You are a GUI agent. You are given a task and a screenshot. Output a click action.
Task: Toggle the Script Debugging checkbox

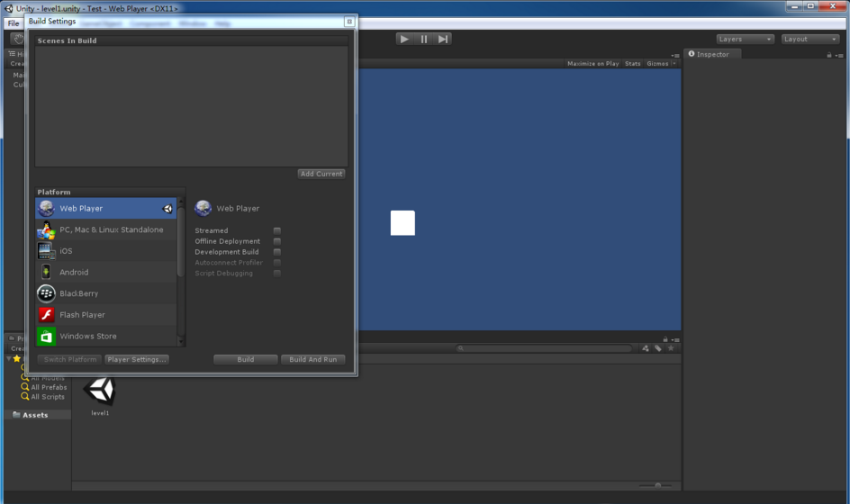[x=277, y=273]
